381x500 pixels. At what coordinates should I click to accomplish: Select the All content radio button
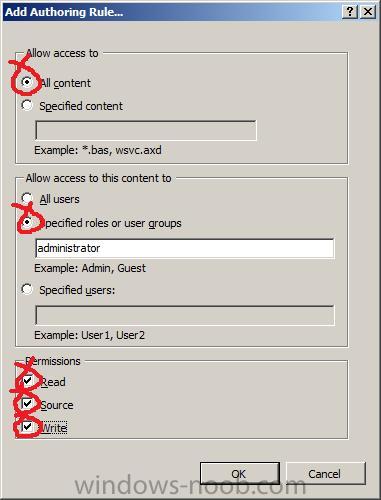27,82
